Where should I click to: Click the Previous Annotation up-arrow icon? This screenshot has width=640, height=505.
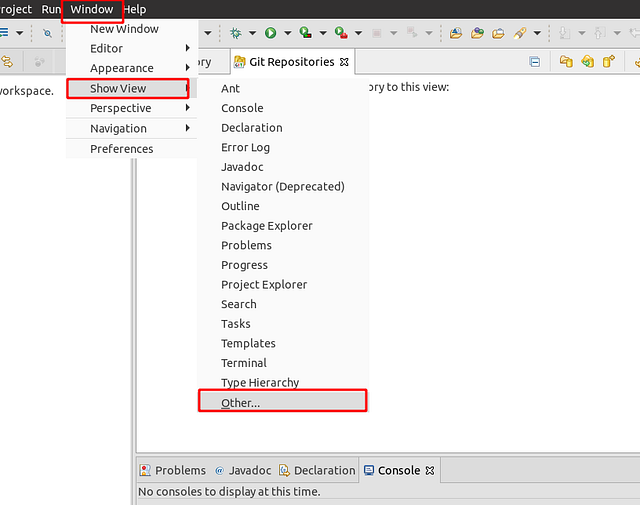[600, 33]
